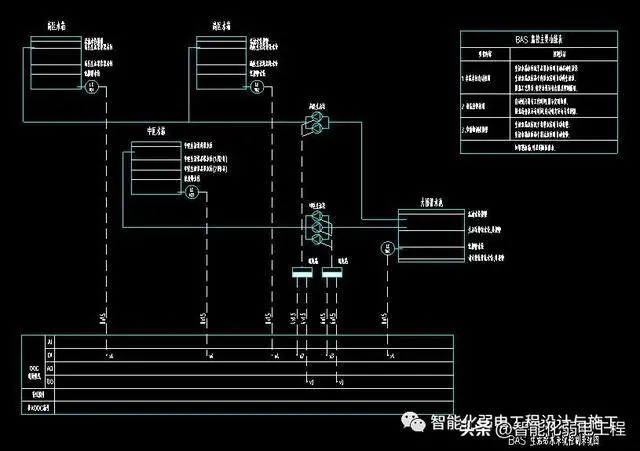The image size is (640, 451).
Task: Select the top-left water tank rectangle
Action: coord(56,62)
